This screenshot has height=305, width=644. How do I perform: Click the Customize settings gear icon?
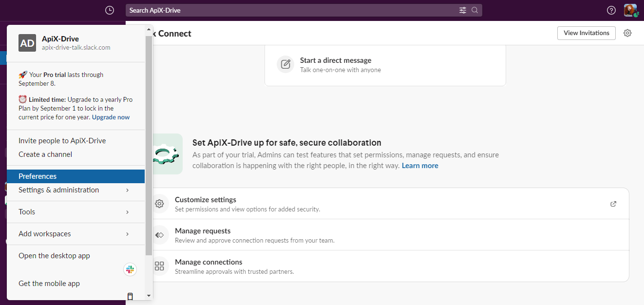pos(159,204)
